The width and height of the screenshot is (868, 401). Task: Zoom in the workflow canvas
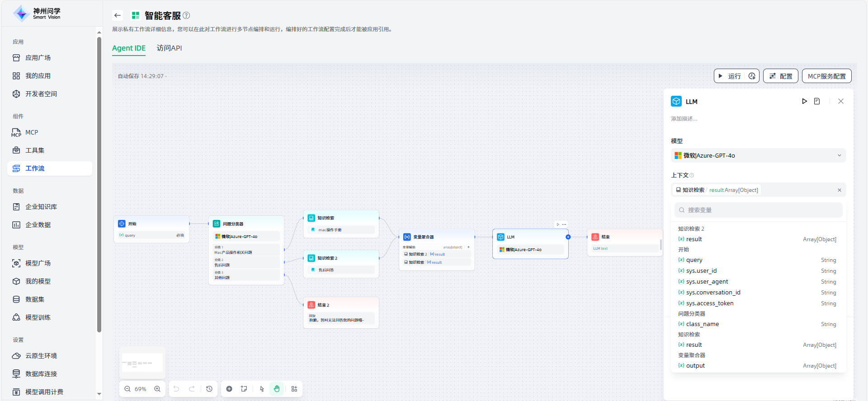tap(157, 389)
